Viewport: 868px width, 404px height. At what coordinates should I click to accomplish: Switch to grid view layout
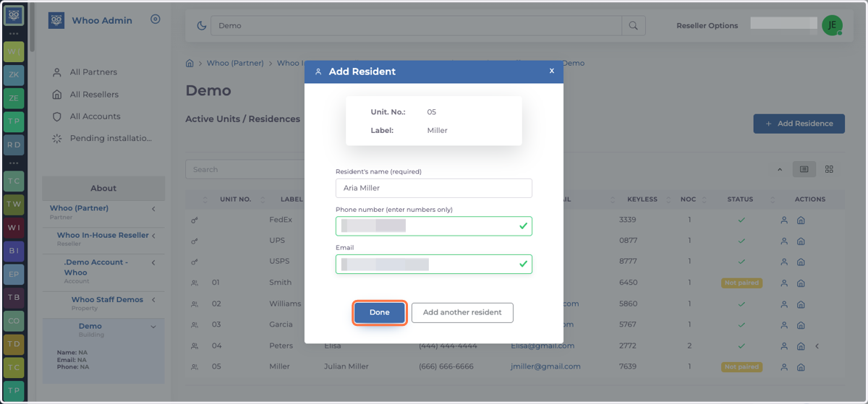(829, 169)
